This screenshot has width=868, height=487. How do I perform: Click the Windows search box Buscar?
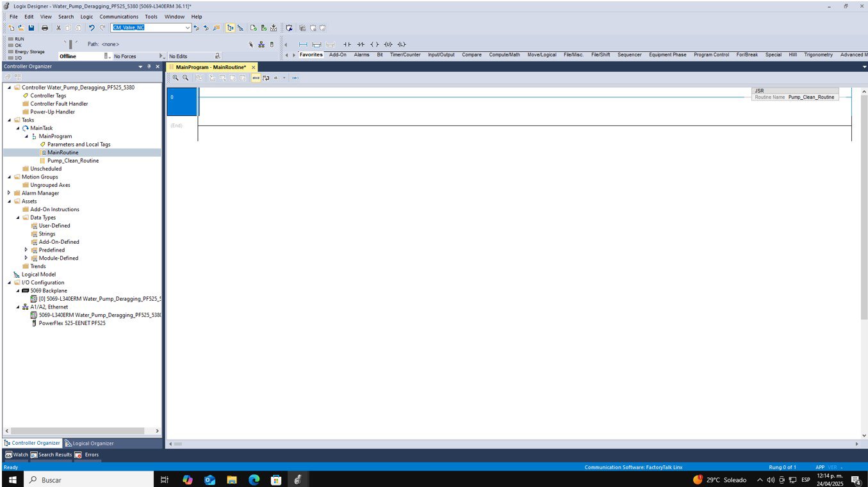tap(88, 479)
